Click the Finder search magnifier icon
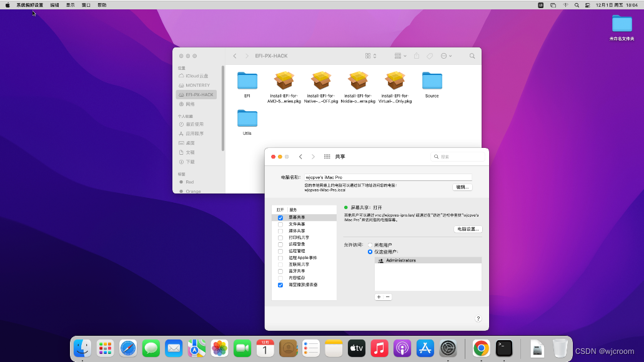This screenshot has height=362, width=644. point(472,56)
